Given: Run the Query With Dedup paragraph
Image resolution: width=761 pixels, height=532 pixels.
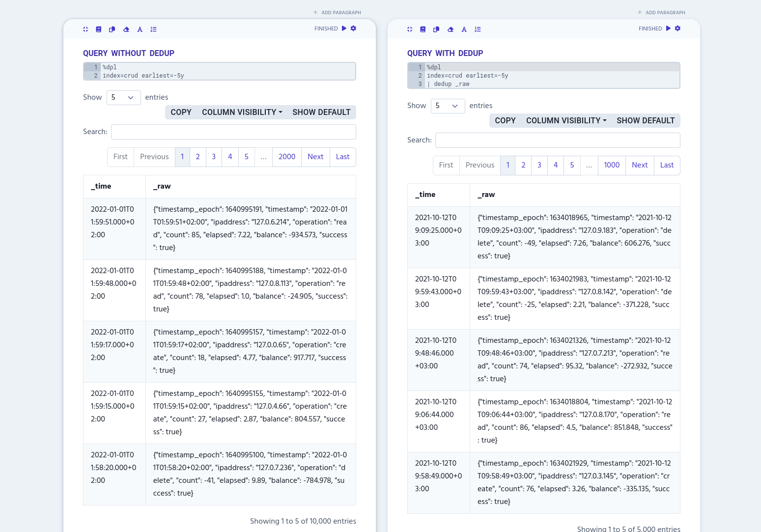Looking at the screenshot, I should click(668, 28).
